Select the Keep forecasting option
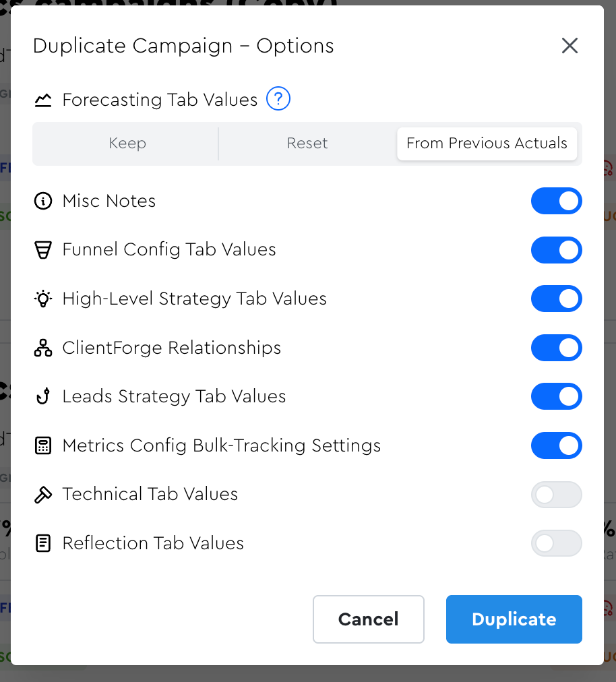The height and width of the screenshot is (682, 616). (127, 144)
